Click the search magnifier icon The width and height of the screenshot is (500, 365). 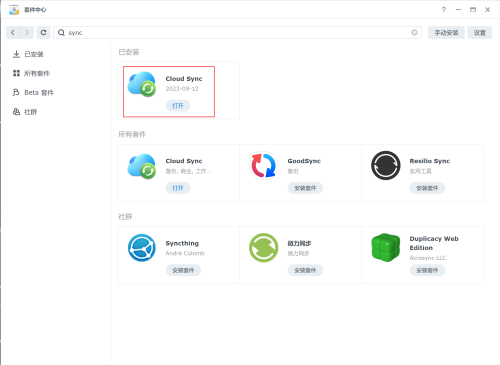[61, 33]
